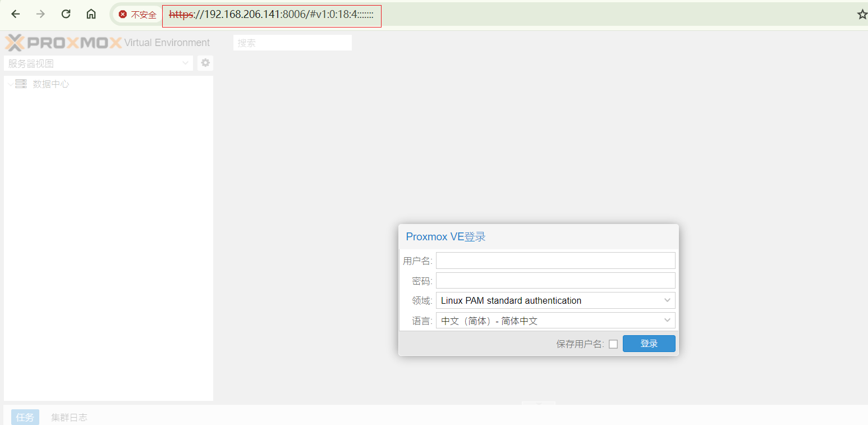The width and height of the screenshot is (868, 425).
Task: Toggle the bottom panel collapse handle
Action: coord(539,403)
